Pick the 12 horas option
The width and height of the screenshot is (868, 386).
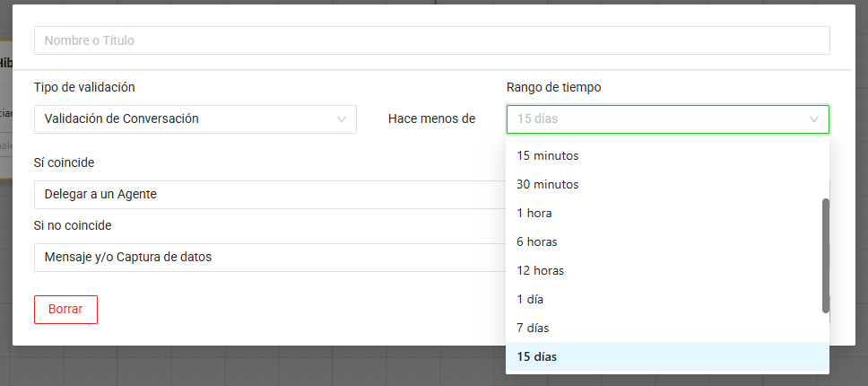tap(540, 270)
